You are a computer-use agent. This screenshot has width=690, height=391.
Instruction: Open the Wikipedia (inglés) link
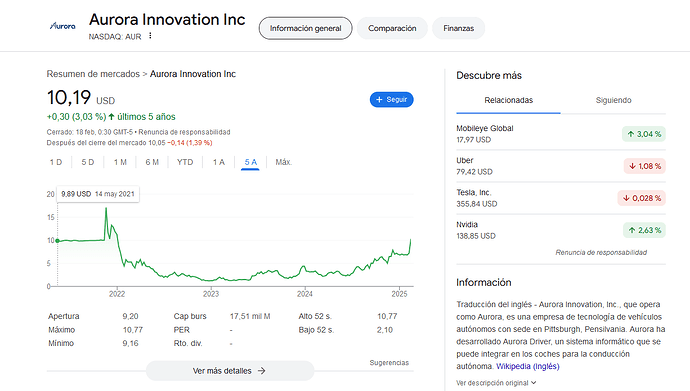pos(528,366)
